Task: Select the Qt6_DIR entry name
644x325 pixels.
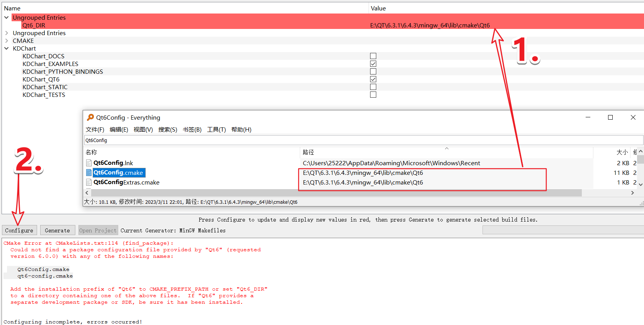Action: 34,25
